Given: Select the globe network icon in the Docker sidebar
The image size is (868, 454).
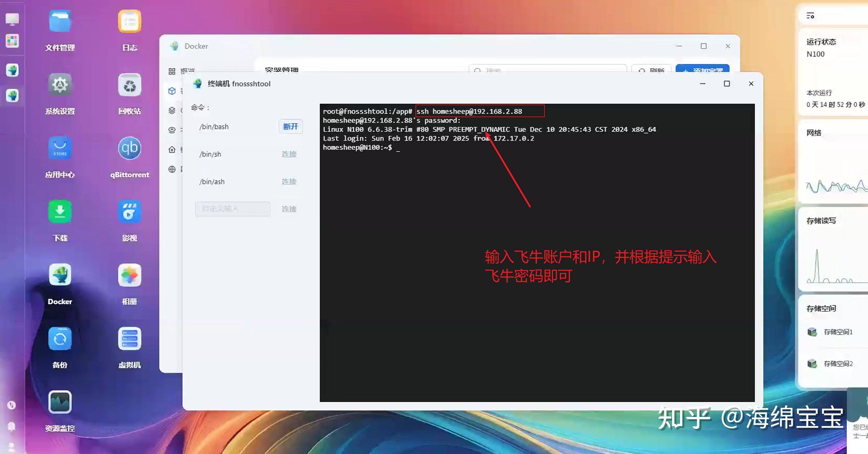Looking at the screenshot, I should point(172,169).
